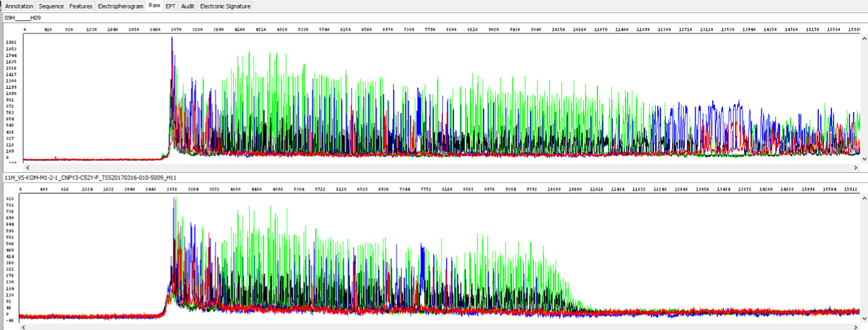This screenshot has height=330, width=868.
Task: Click the flat signal region in bottom plot
Action: (x=721, y=312)
